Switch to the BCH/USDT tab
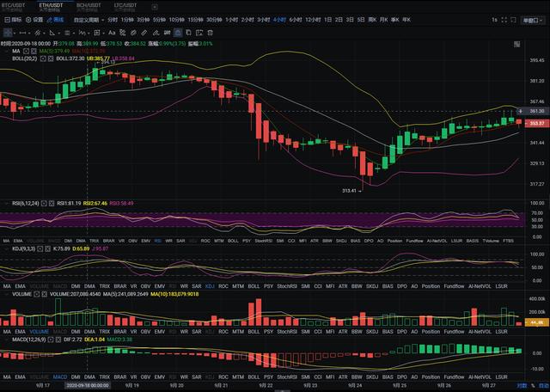Screen dimensions: 550x392 pyautogui.click(x=89, y=7)
